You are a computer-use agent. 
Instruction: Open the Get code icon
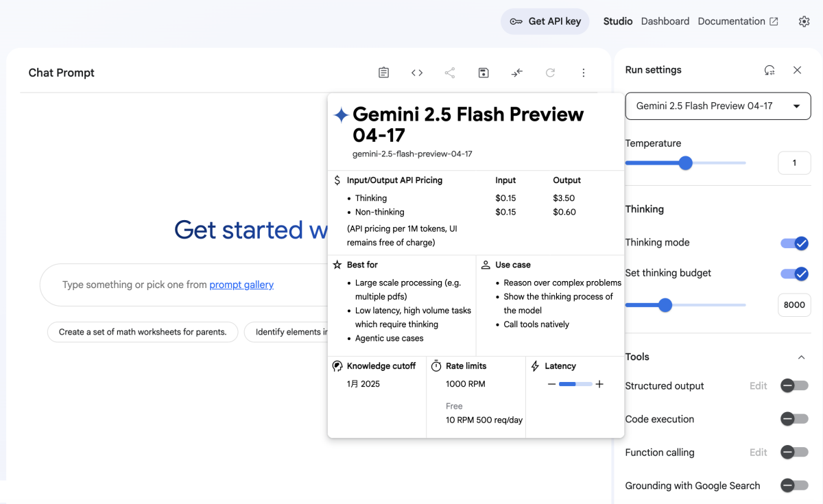point(417,73)
